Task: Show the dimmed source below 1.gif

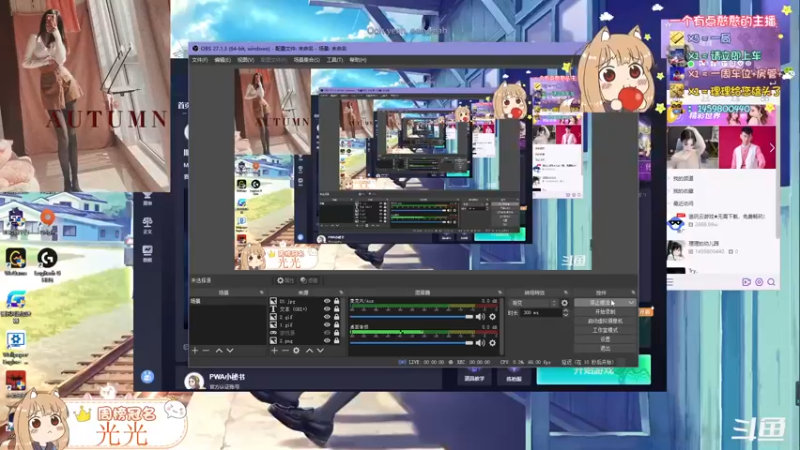Action: 327,333
